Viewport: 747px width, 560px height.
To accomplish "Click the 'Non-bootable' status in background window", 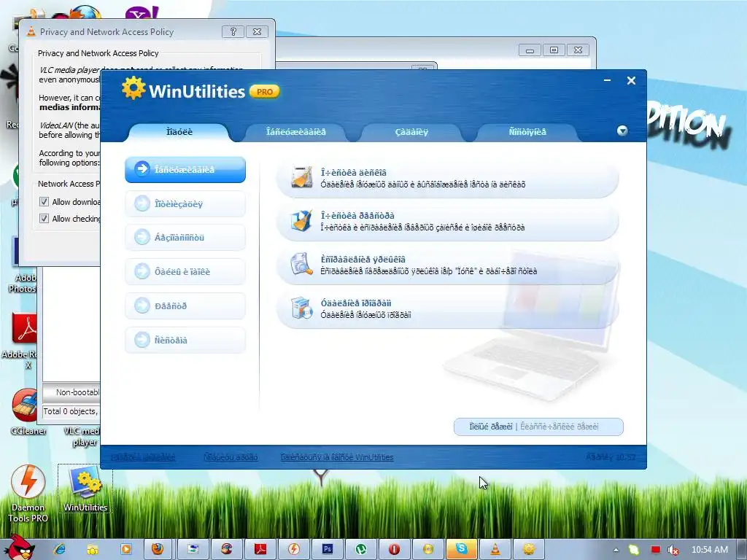I will click(x=77, y=392).
